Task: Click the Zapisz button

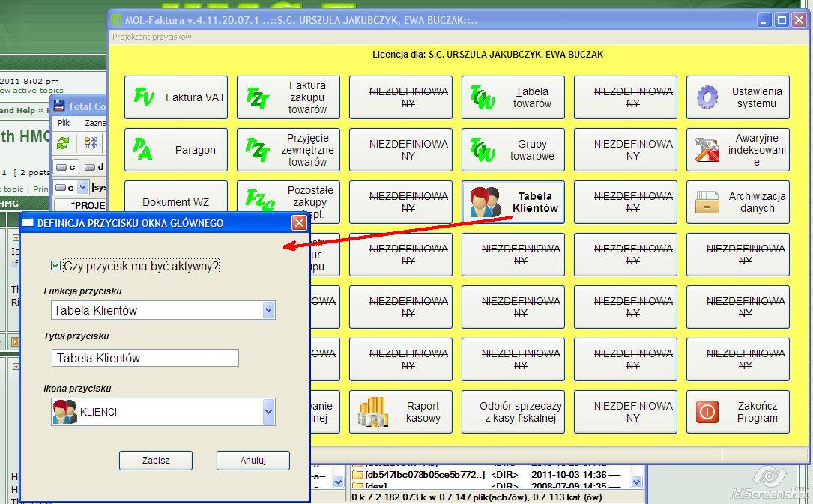Action: click(x=156, y=460)
